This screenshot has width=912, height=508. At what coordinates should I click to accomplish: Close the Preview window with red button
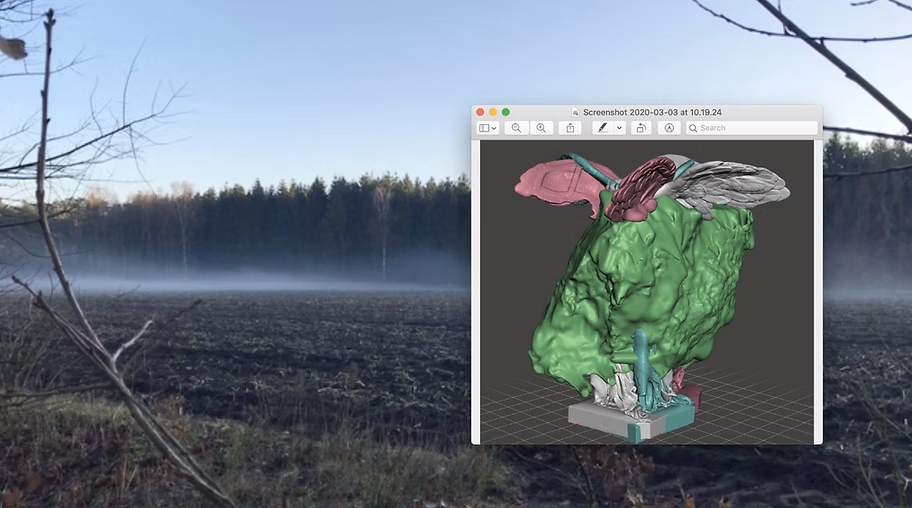coord(480,112)
